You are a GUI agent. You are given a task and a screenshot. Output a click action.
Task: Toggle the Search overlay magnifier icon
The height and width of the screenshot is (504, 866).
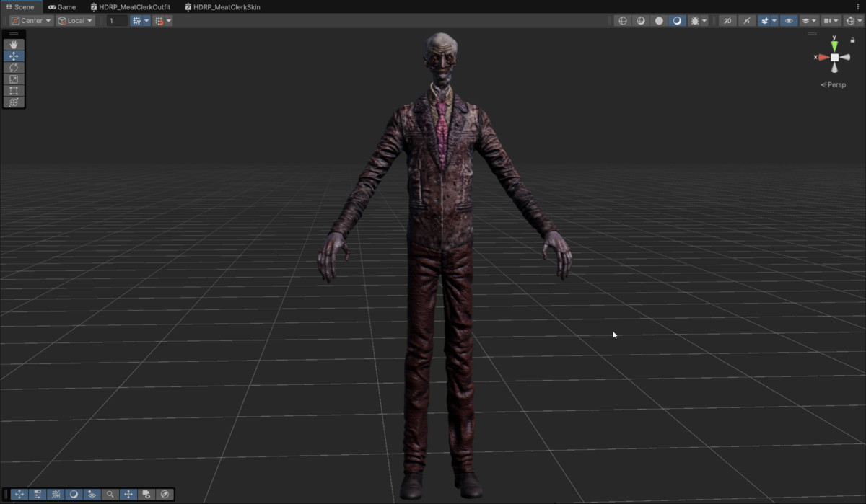110,495
